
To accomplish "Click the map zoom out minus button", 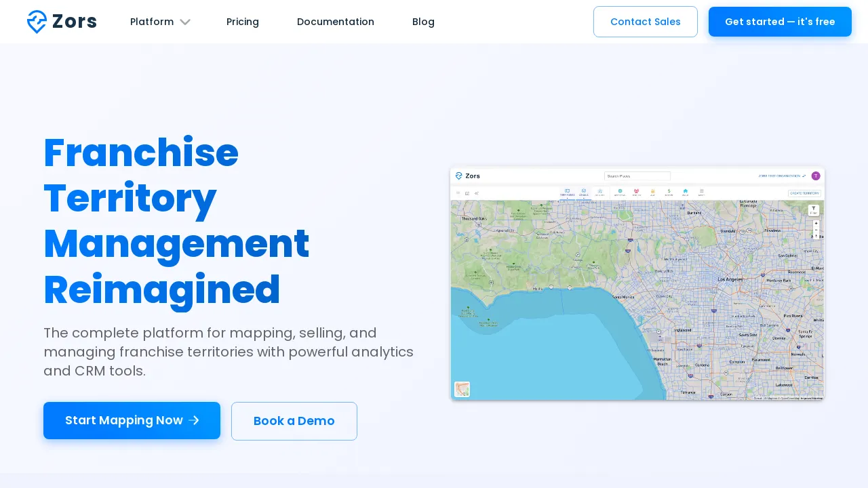I will coord(816,229).
